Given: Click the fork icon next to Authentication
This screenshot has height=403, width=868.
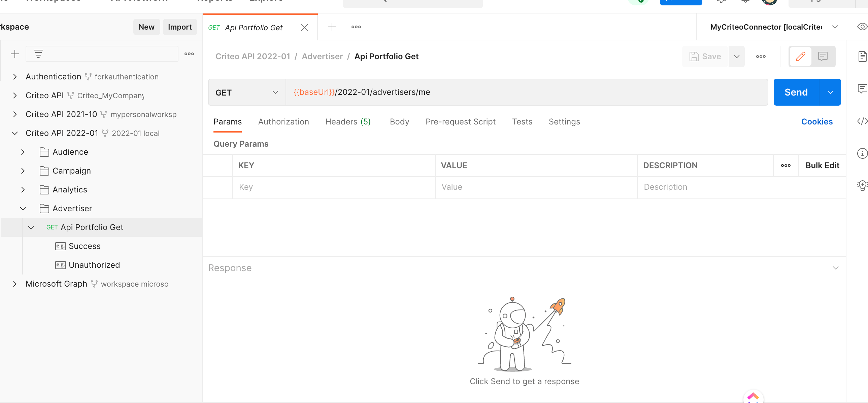Looking at the screenshot, I should tap(88, 77).
